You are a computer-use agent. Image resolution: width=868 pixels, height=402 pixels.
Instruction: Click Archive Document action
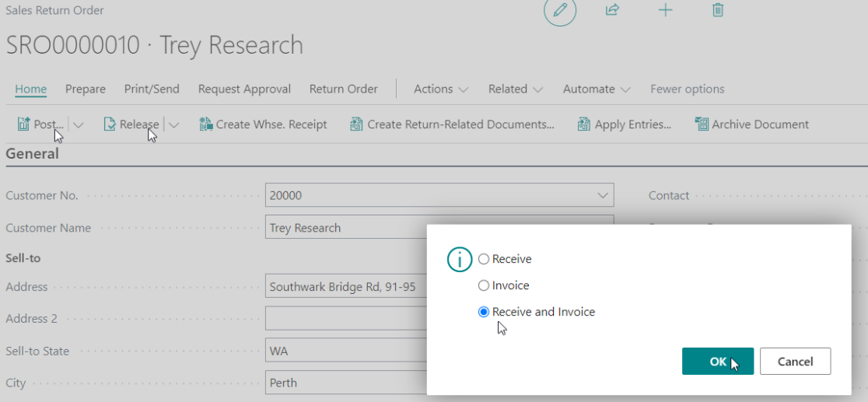click(x=751, y=124)
